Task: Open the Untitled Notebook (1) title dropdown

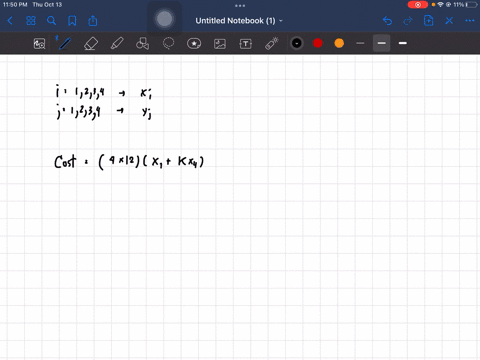Action: click(x=239, y=21)
